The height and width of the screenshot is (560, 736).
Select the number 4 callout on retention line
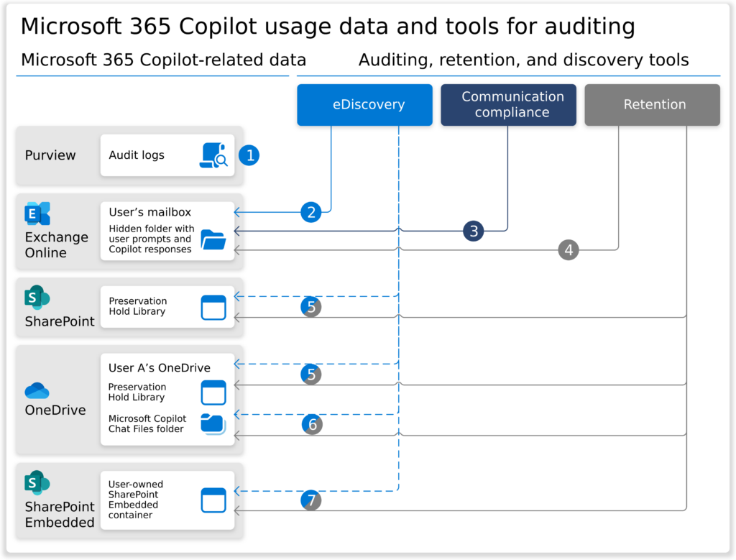[569, 249]
